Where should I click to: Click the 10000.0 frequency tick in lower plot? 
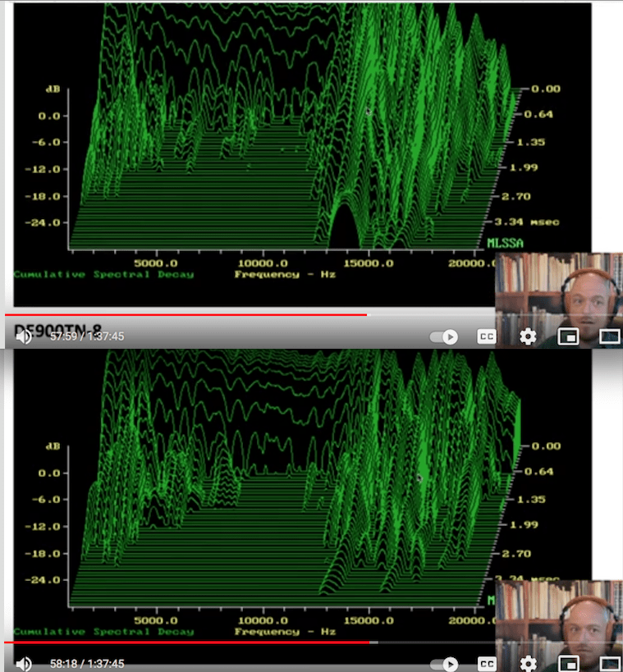click(x=263, y=620)
